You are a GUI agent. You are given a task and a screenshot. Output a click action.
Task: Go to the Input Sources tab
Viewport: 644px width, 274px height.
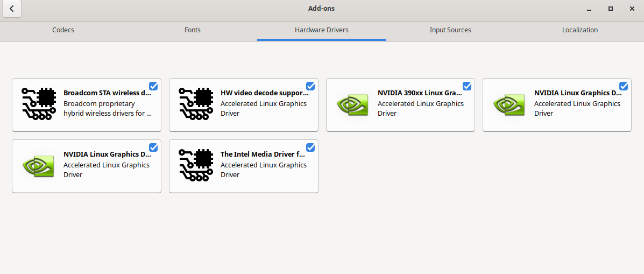(x=450, y=30)
